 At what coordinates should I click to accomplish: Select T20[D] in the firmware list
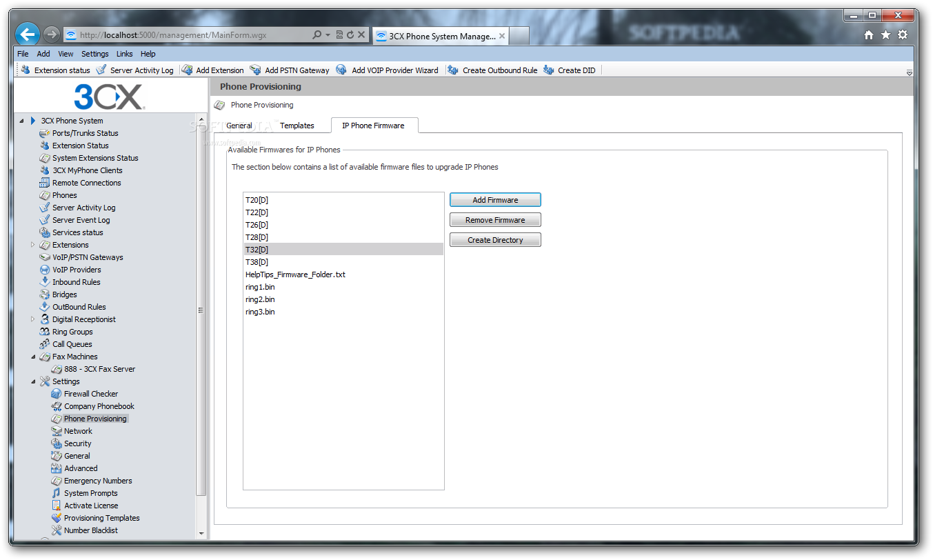343,200
